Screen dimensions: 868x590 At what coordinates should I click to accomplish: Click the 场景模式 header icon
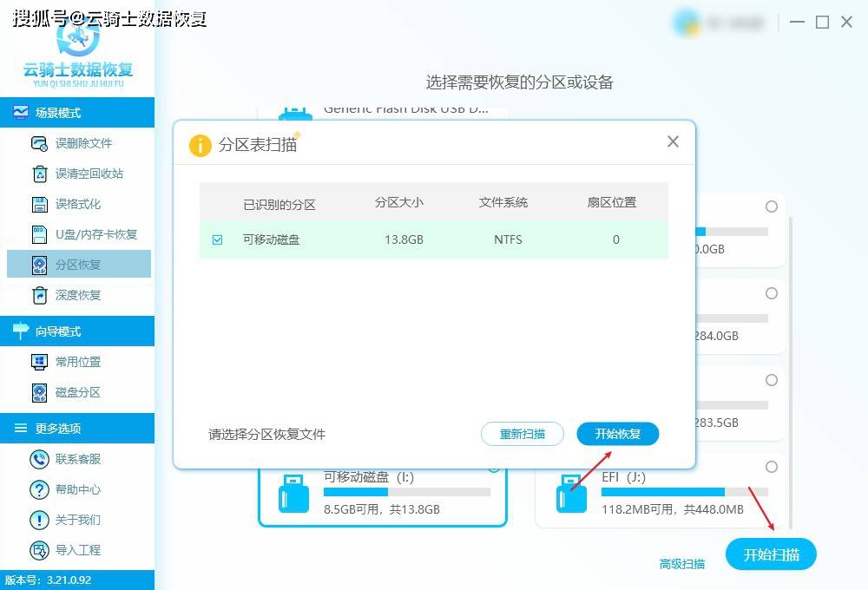21,112
